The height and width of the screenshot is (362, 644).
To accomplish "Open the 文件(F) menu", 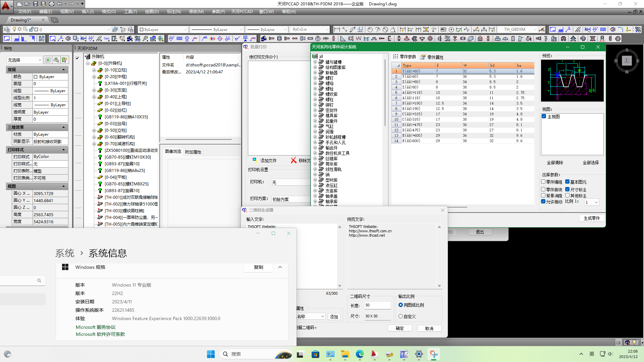I will point(25,11).
